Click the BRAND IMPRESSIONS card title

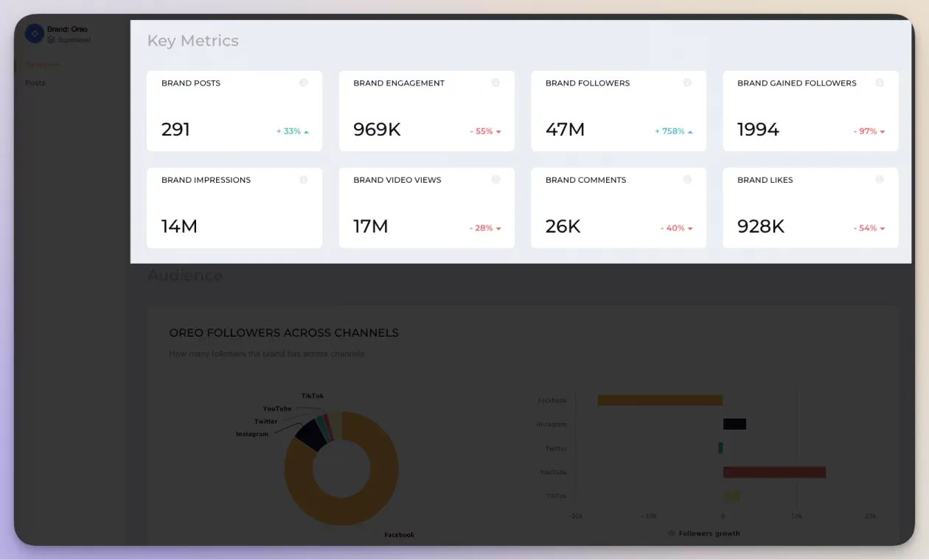click(x=206, y=180)
